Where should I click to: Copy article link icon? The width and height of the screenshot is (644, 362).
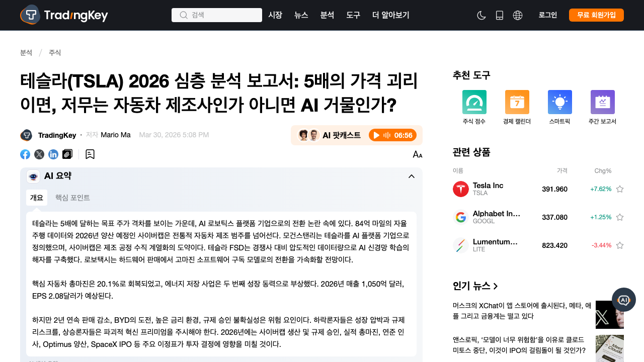[67, 154]
